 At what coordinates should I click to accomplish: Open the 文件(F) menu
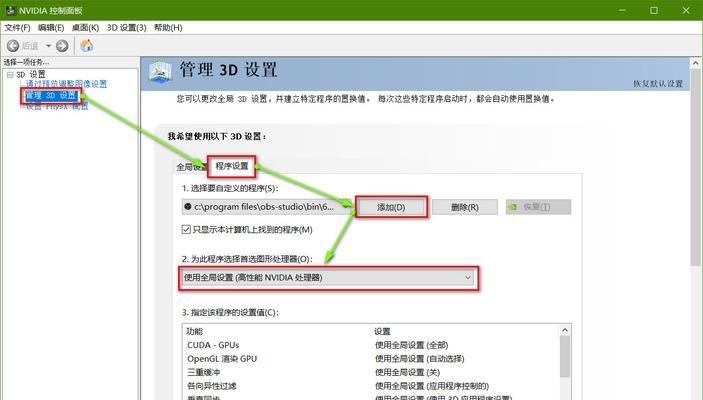coord(17,28)
